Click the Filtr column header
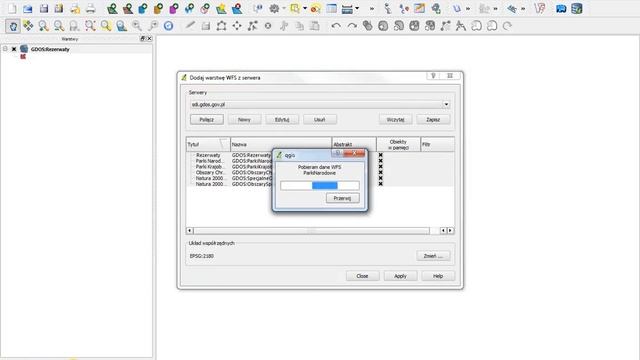The height and width of the screenshot is (360, 640). pos(438,144)
